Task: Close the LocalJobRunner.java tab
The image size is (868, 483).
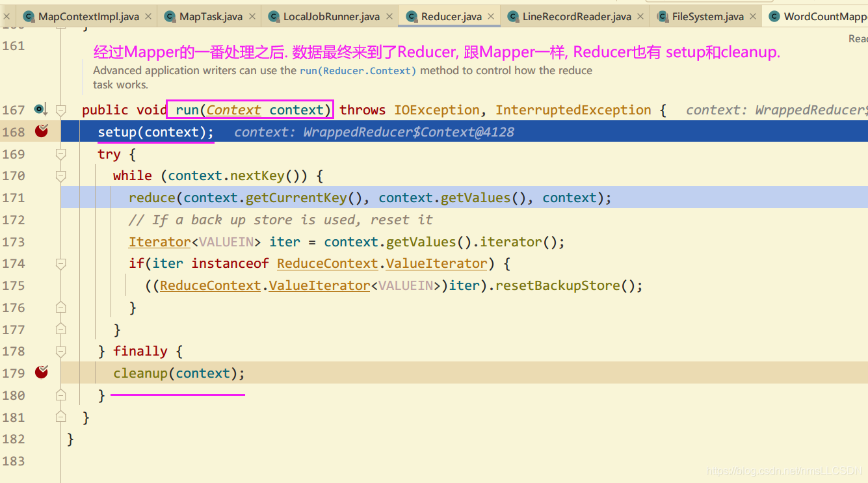Action: click(389, 17)
